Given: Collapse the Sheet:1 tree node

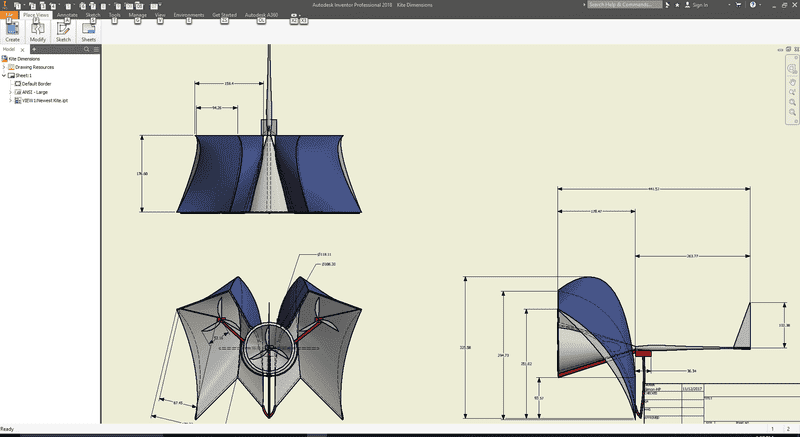Looking at the screenshot, I should [x=5, y=75].
